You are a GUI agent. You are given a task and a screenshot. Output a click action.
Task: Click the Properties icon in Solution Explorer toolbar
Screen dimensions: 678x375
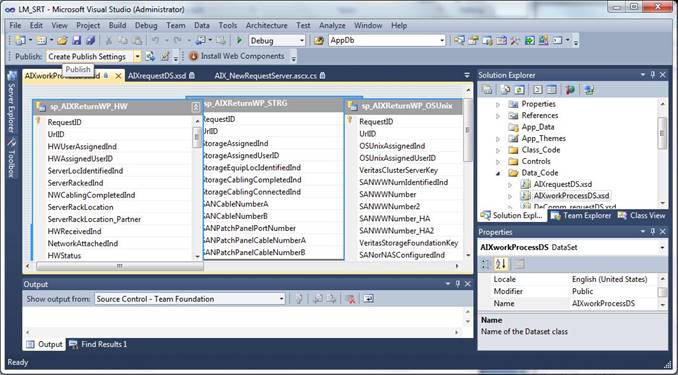[487, 90]
